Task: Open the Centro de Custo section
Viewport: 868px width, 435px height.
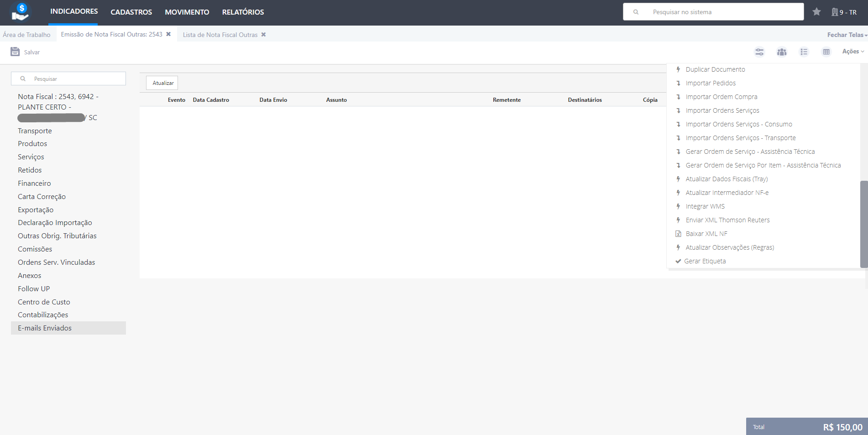Action: click(x=44, y=302)
